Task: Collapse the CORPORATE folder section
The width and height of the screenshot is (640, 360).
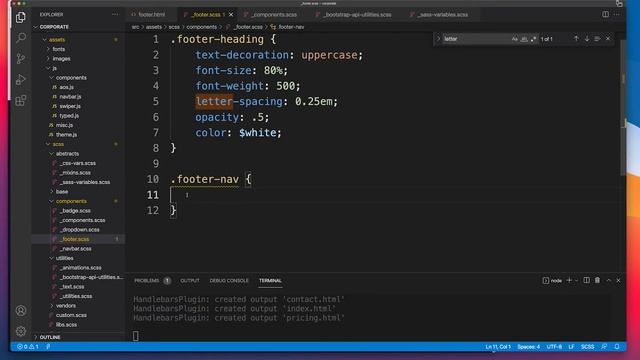Action: coord(54,27)
